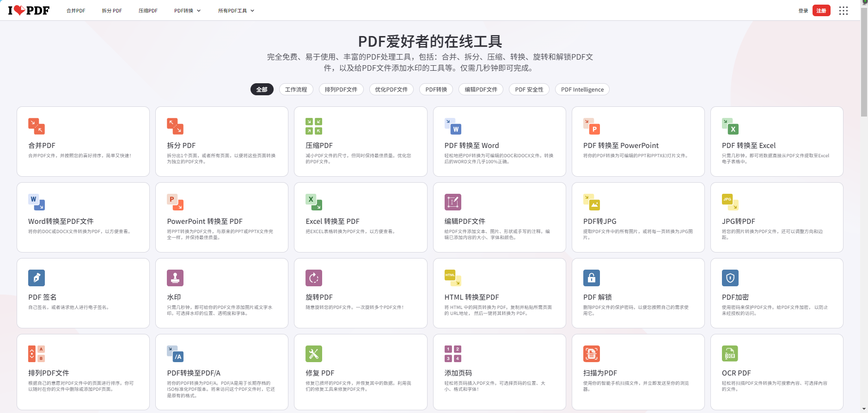Click the 登录 login link

tap(803, 11)
